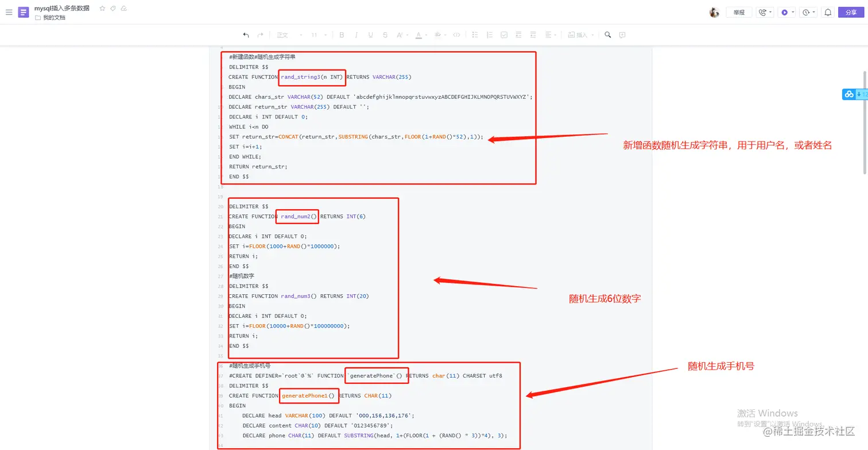868x450 pixels.
Task: Click the search magnifier icon
Action: tap(608, 35)
